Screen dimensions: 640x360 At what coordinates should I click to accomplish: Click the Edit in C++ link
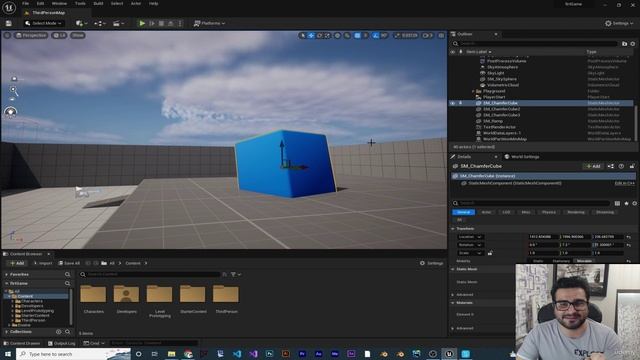click(x=625, y=184)
